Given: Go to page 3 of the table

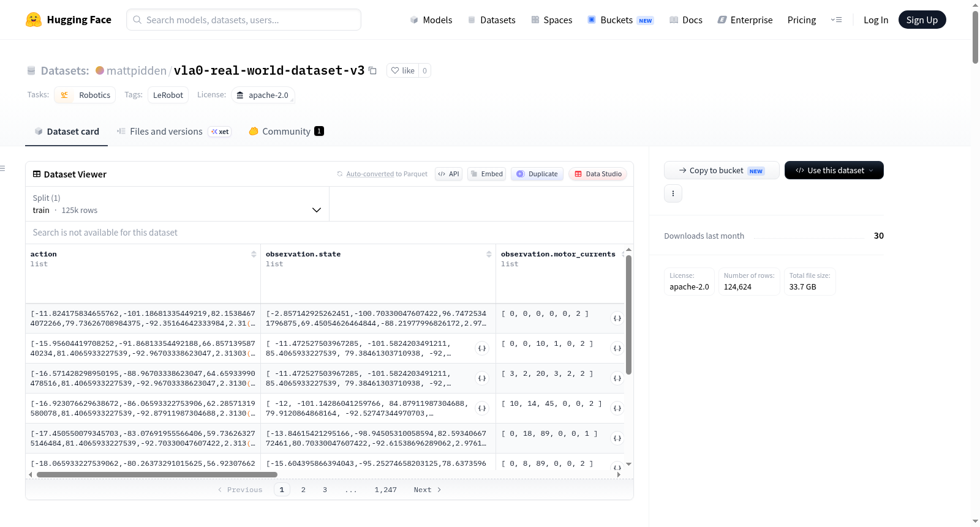Looking at the screenshot, I should pyautogui.click(x=325, y=490).
